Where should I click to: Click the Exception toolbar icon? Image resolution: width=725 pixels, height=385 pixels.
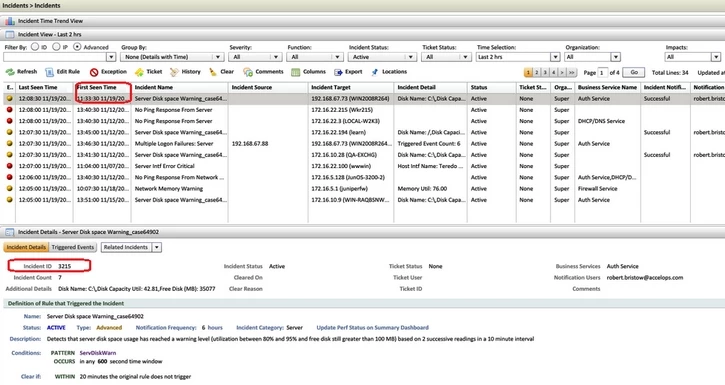tap(94, 72)
